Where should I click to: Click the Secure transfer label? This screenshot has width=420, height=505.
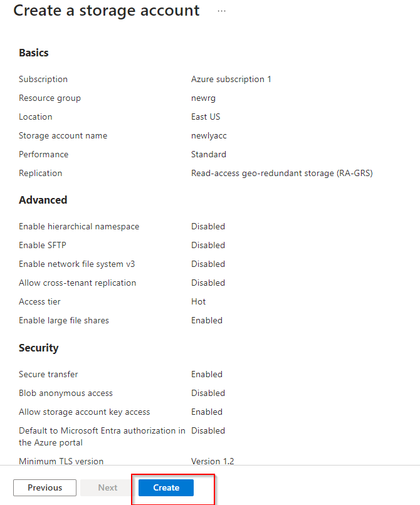point(48,374)
